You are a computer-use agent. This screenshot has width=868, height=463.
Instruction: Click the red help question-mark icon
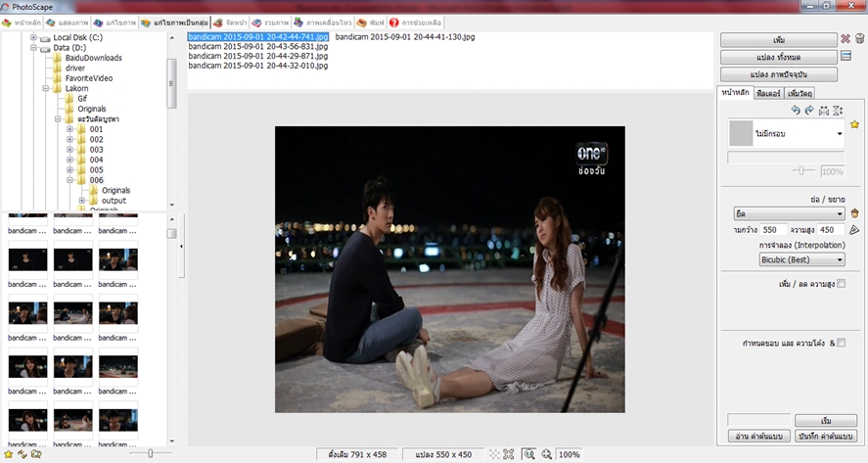(393, 23)
